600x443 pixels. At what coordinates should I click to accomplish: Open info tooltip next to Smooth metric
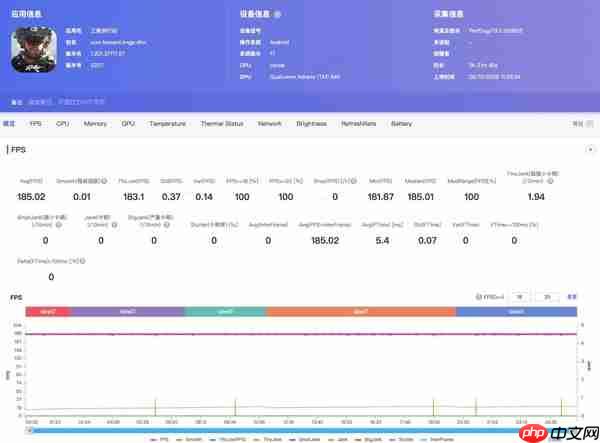104,181
